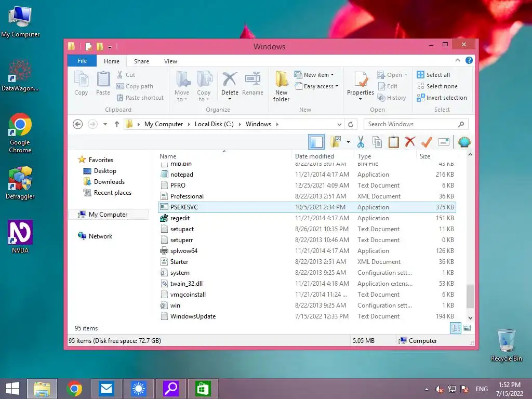The image size is (532, 399).
Task: Select Downloads in Favorites
Action: coord(109,182)
